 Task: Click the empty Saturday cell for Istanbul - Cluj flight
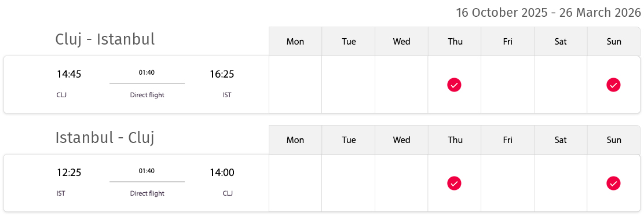click(x=561, y=183)
